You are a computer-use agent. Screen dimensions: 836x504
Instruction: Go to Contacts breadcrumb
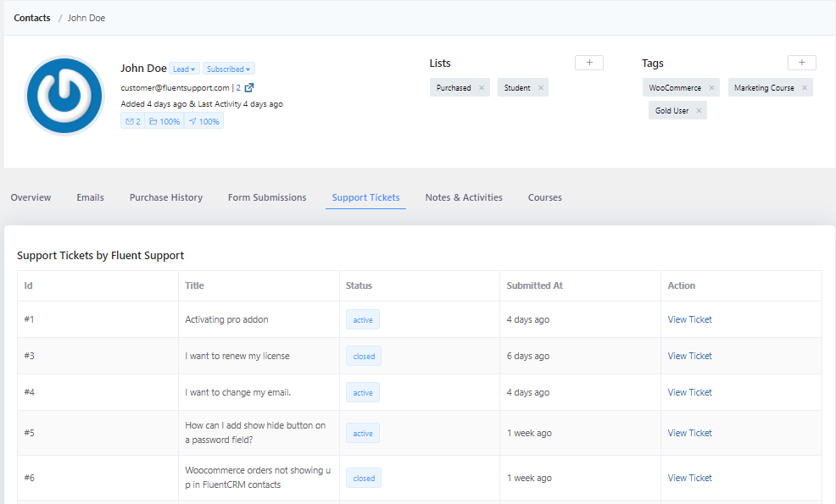32,18
